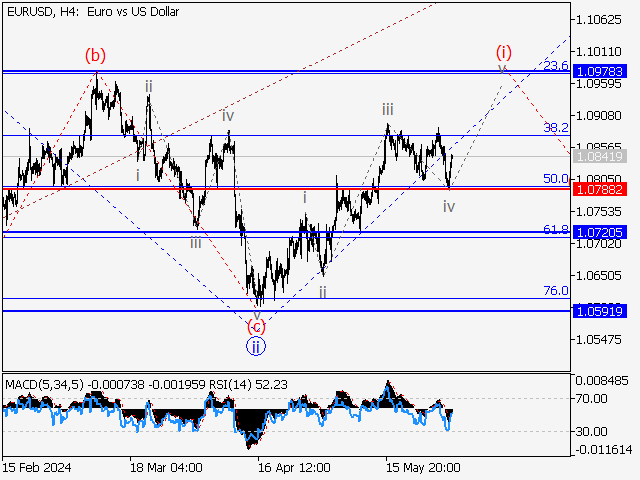
Task: Click the 1.07535 price axis value
Action: [x=598, y=212]
